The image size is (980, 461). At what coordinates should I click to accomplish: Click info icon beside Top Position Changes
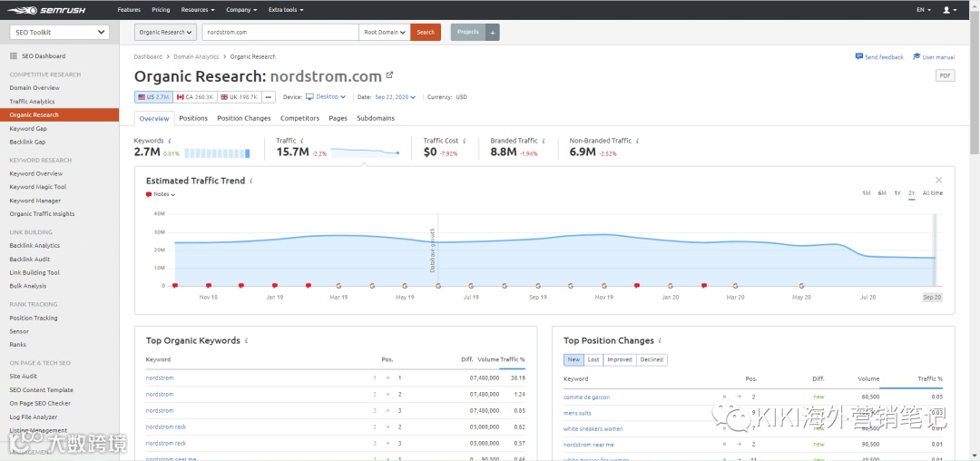pos(660,341)
